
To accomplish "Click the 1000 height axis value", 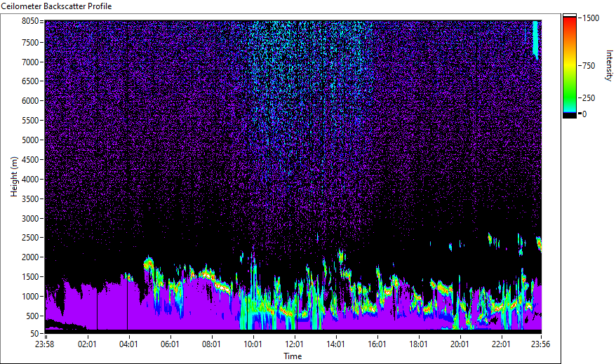I will coord(30,297).
